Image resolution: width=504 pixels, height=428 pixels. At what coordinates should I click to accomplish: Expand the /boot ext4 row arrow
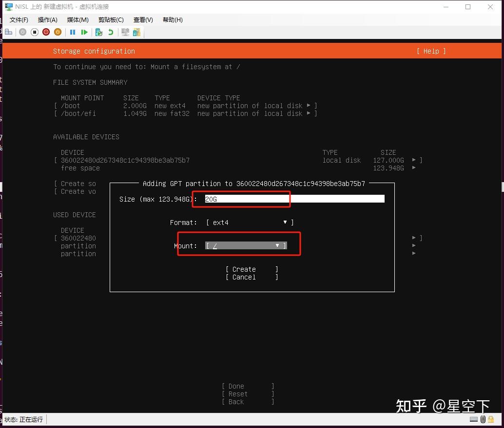point(309,105)
